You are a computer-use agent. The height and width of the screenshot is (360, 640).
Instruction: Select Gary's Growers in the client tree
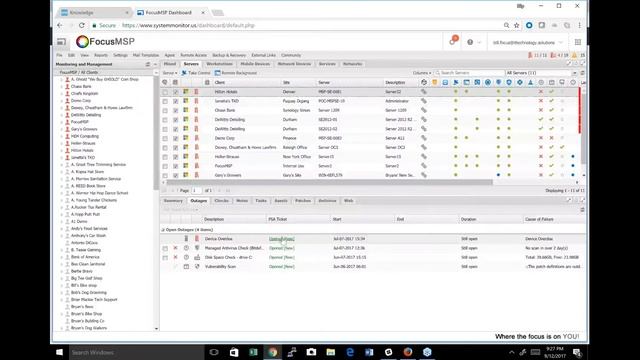click(84, 129)
